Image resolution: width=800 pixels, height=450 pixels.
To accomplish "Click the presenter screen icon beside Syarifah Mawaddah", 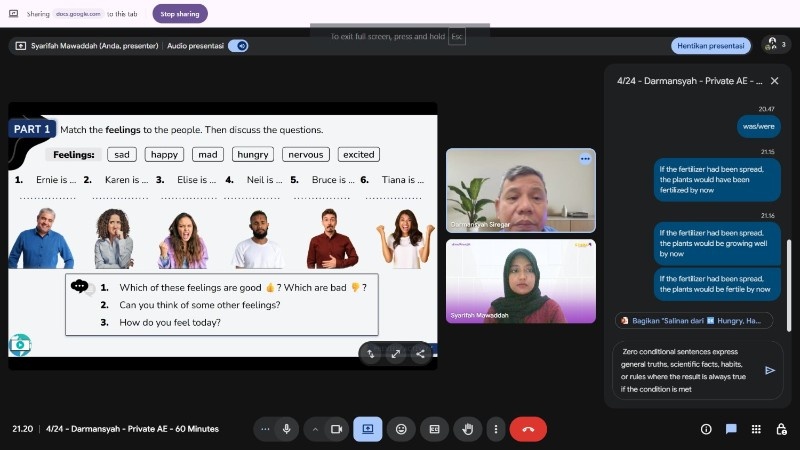I will 20,46.
